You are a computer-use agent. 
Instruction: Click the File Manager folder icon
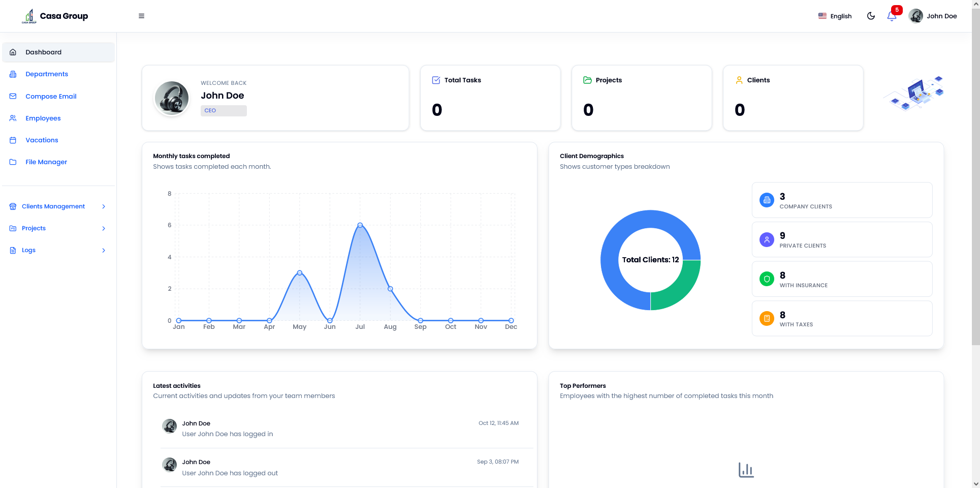pos(13,162)
